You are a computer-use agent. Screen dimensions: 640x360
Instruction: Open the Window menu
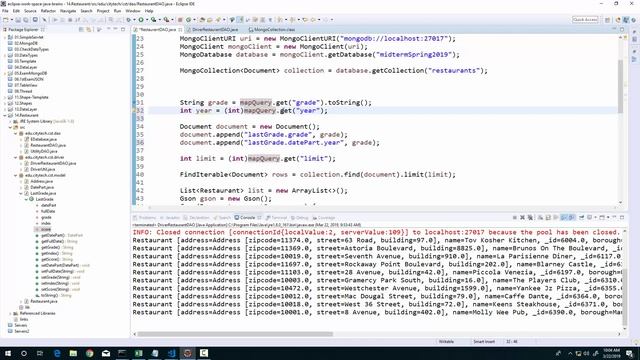coord(133,11)
